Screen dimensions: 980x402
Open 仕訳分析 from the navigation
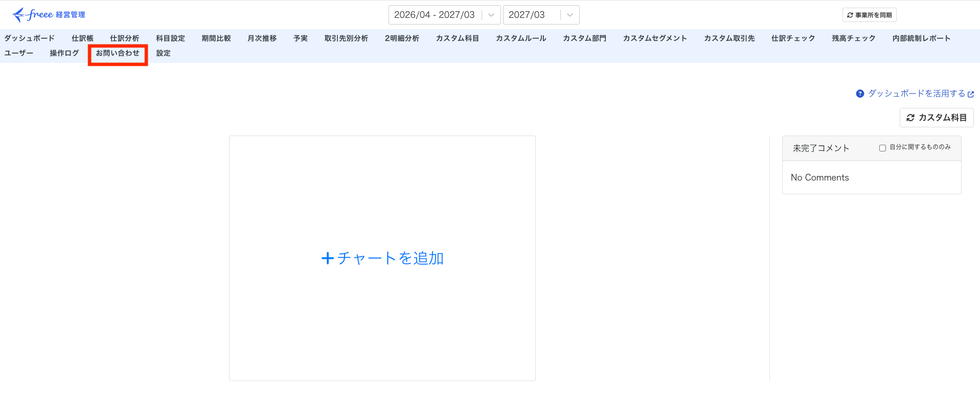(x=125, y=38)
